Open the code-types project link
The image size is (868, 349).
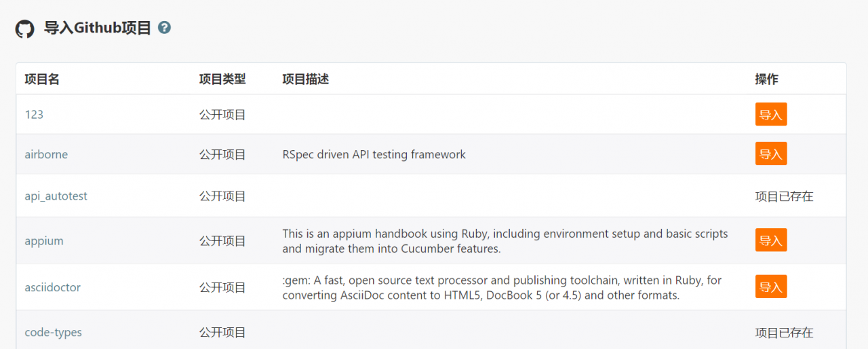point(54,333)
